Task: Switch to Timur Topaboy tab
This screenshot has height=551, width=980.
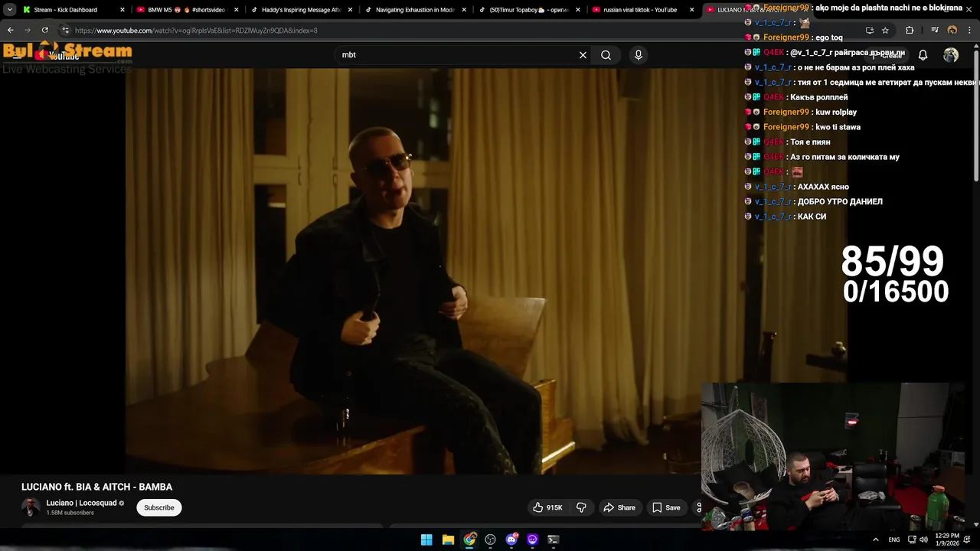Action: tap(529, 10)
